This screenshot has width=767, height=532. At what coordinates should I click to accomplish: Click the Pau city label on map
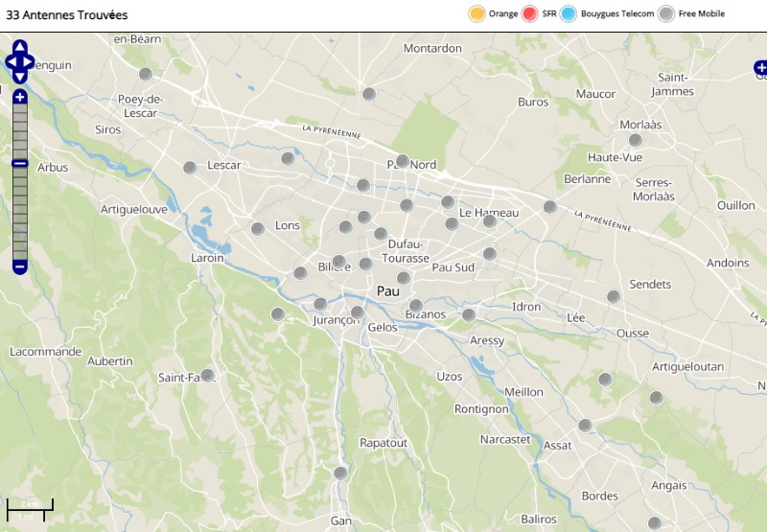[388, 290]
